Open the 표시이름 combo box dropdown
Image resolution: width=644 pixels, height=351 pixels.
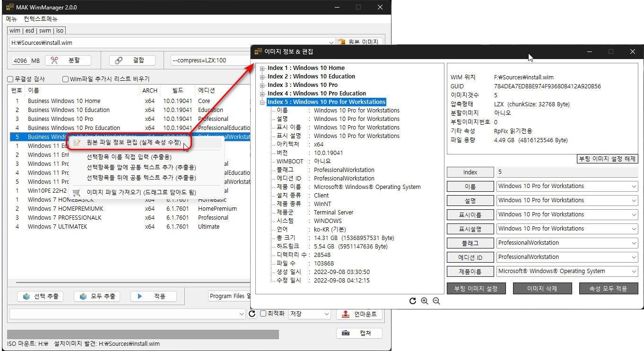(x=634, y=215)
